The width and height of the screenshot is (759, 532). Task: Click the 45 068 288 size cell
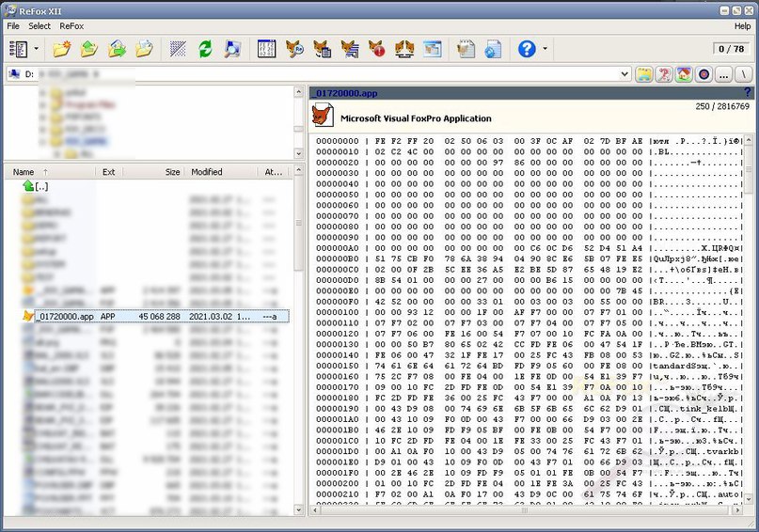[x=159, y=317]
